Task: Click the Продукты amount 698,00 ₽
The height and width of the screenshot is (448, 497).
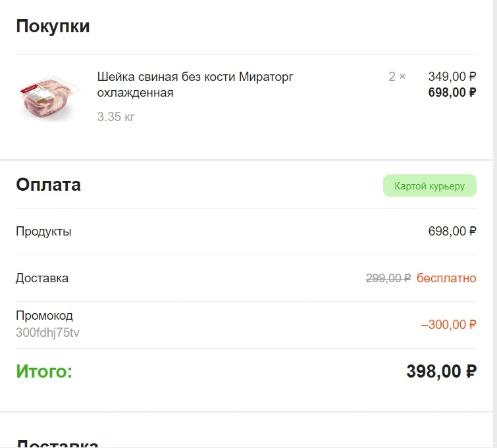Action: click(452, 232)
